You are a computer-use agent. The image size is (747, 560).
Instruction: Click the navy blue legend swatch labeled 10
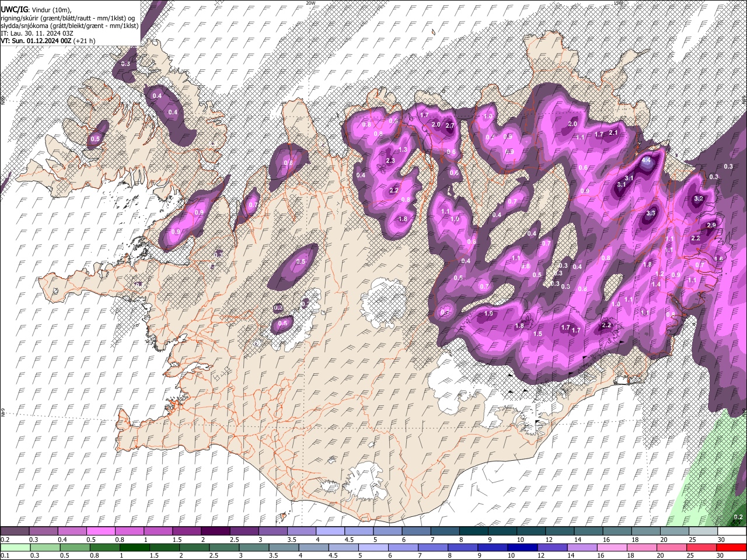pos(521,547)
